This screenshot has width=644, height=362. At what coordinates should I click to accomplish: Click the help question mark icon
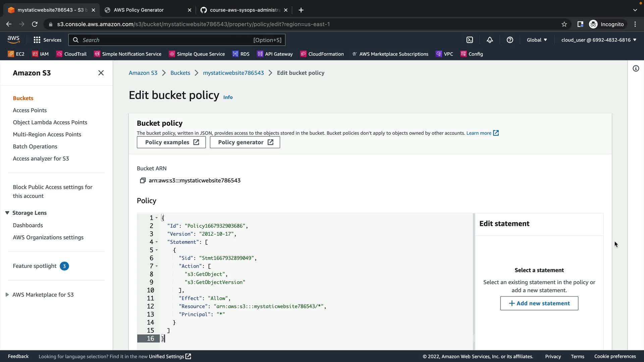pos(510,40)
